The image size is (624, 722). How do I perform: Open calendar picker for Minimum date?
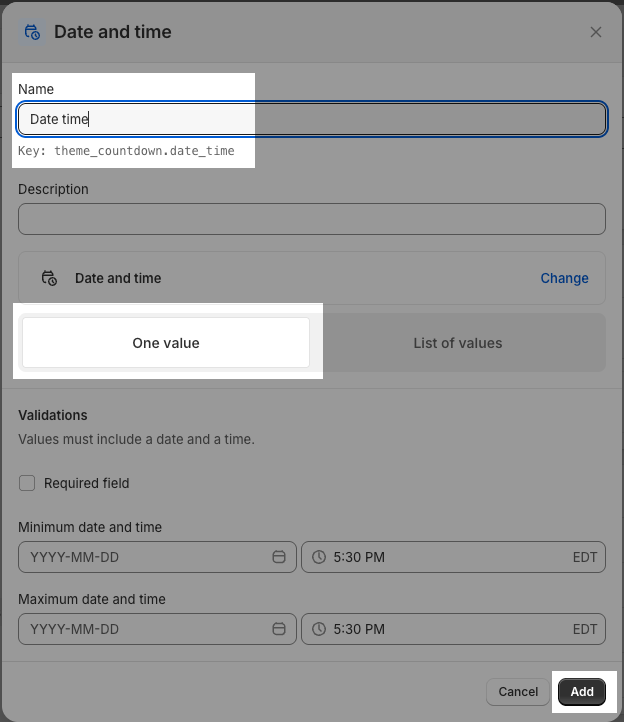coord(279,557)
